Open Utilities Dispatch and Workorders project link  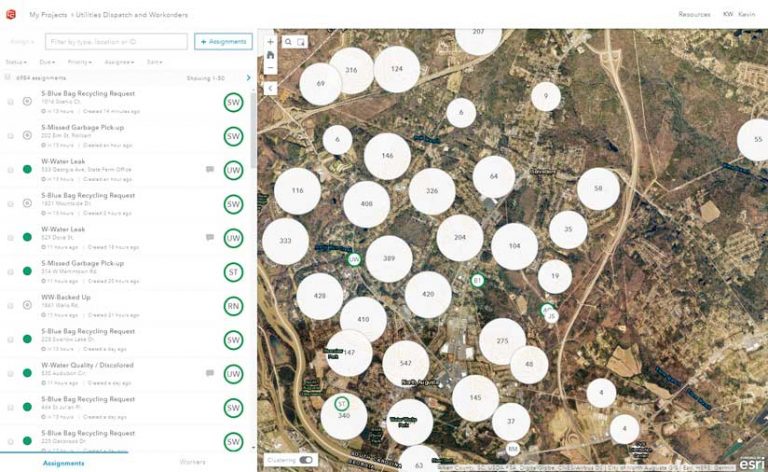(132, 15)
